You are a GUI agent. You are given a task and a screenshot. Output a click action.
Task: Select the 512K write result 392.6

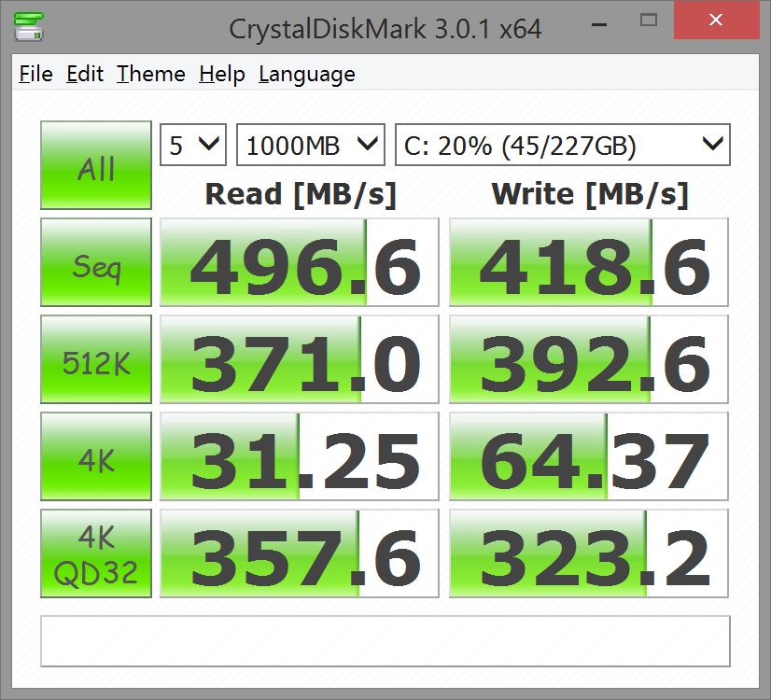click(x=589, y=359)
